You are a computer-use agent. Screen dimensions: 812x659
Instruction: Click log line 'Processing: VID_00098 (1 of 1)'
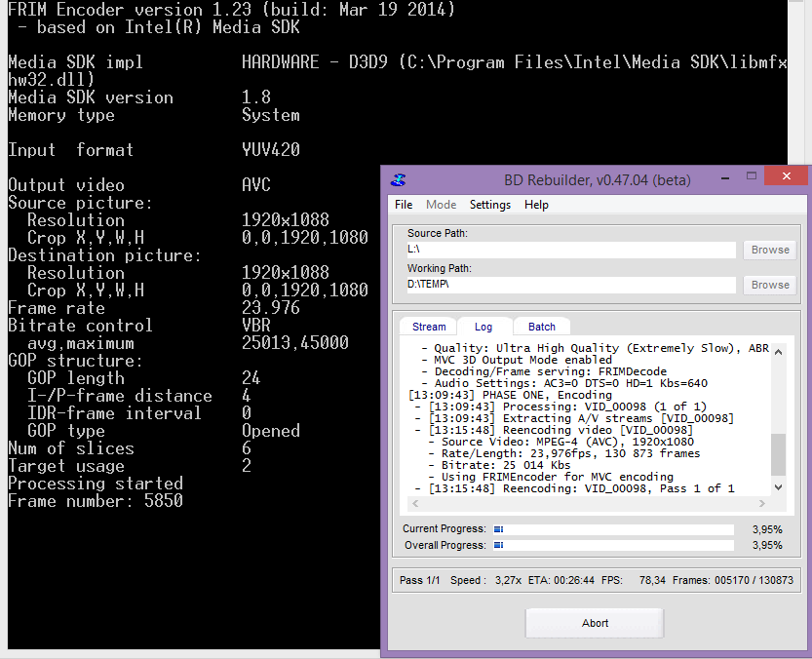561,407
